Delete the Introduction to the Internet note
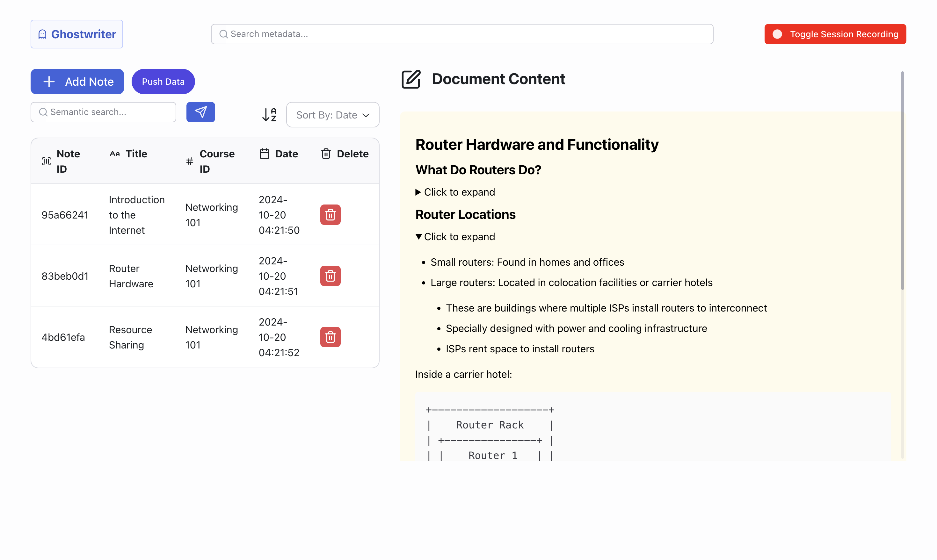 point(330,215)
